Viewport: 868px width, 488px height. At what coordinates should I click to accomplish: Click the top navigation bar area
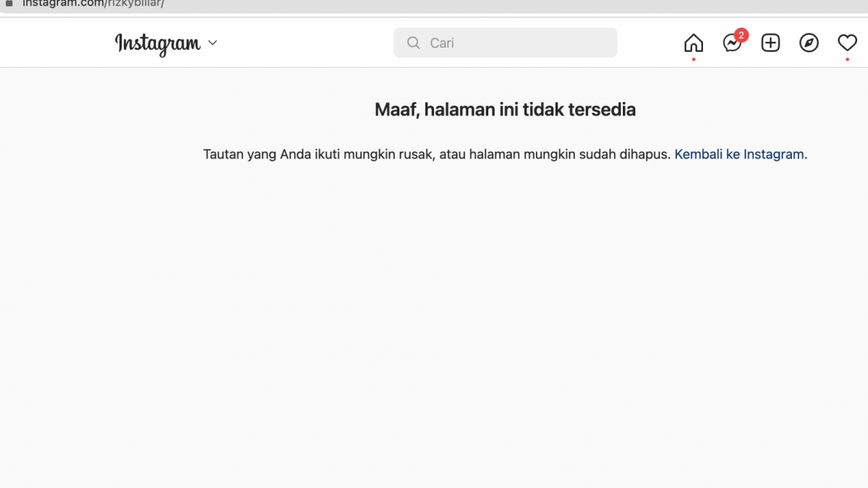[x=434, y=42]
